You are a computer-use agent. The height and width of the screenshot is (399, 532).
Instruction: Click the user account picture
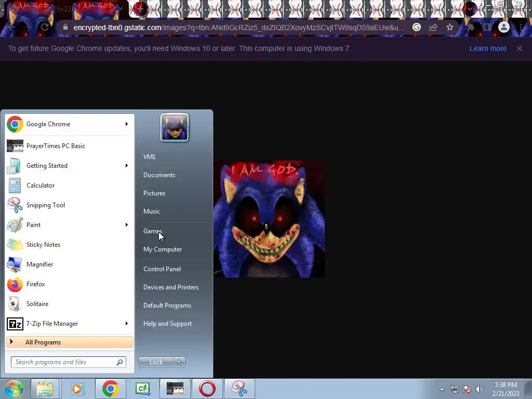pyautogui.click(x=175, y=128)
